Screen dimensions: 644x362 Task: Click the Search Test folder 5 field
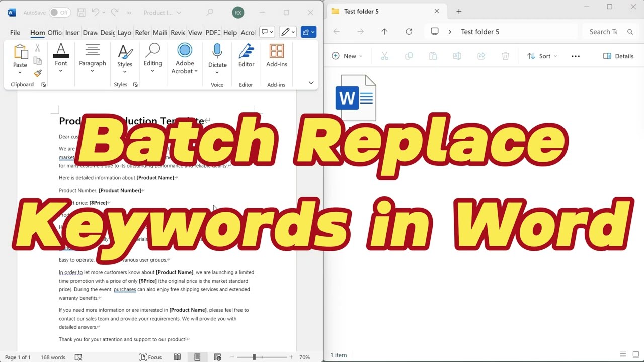pos(610,32)
